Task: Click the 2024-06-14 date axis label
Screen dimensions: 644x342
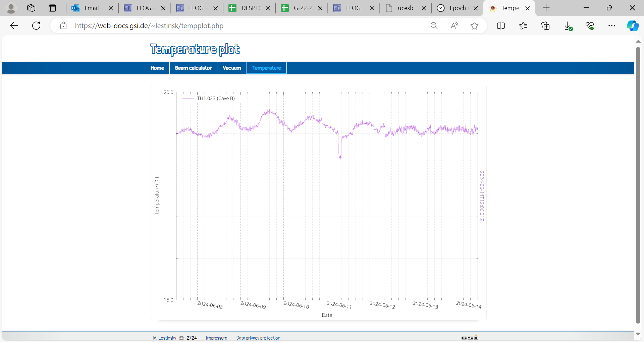Action: pos(469,305)
